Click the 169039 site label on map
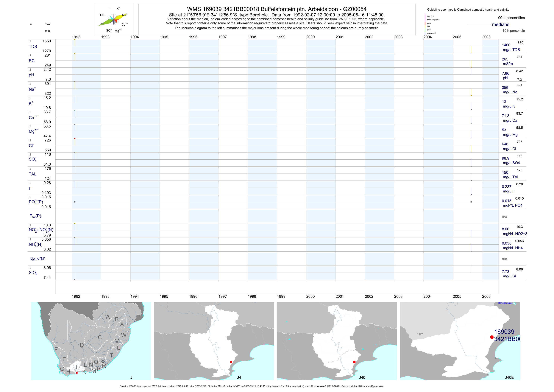The image size is (554, 392). 504,332
